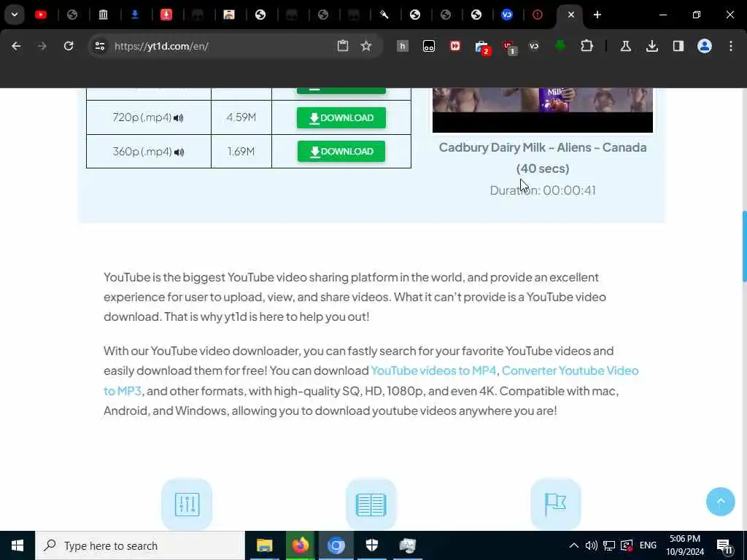
Task: Open the Windows Start menu
Action: click(18, 545)
